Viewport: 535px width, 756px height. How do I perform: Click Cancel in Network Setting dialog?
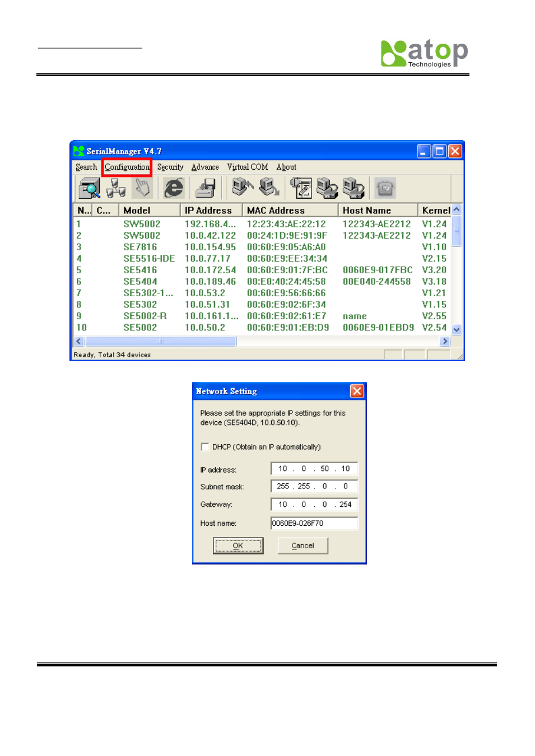(303, 545)
